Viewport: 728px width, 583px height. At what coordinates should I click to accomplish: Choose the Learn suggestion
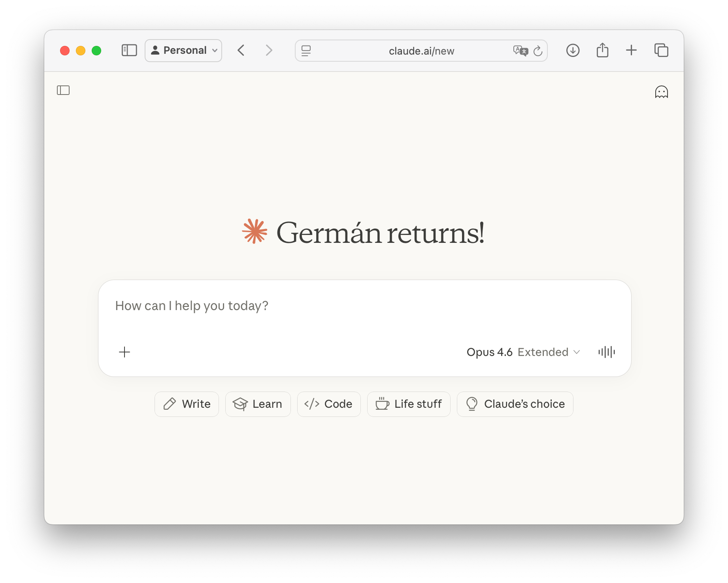[258, 404]
